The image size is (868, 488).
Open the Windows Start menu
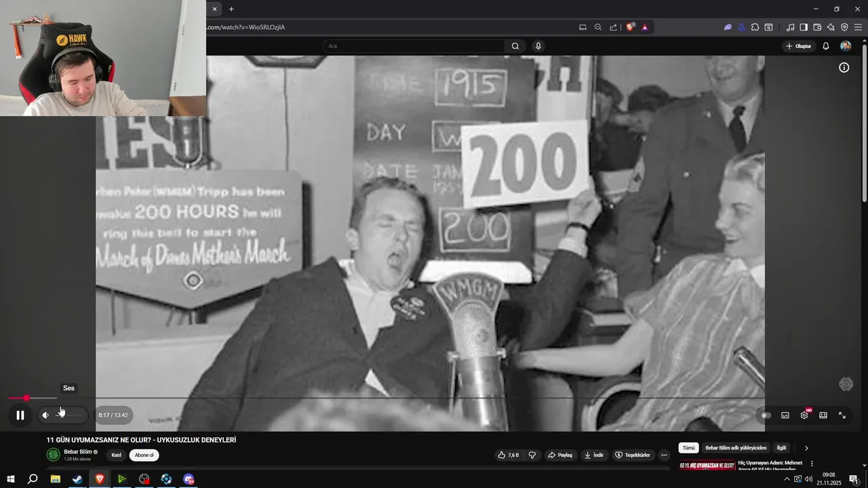(10, 479)
